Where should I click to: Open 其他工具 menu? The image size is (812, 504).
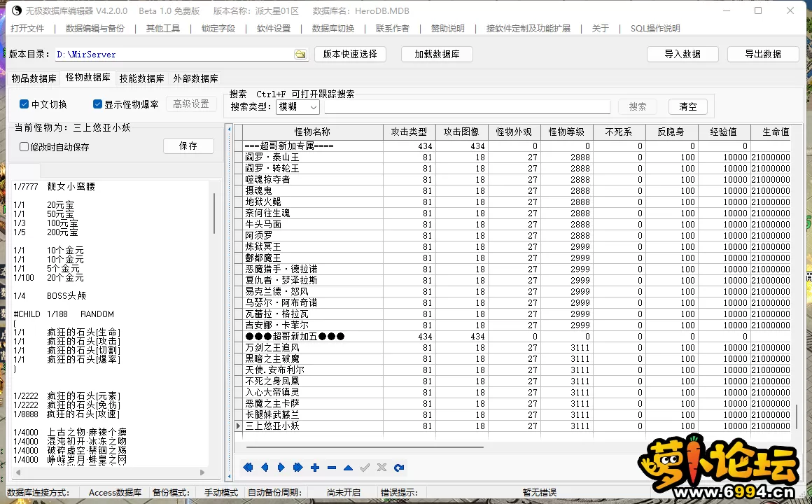(163, 29)
